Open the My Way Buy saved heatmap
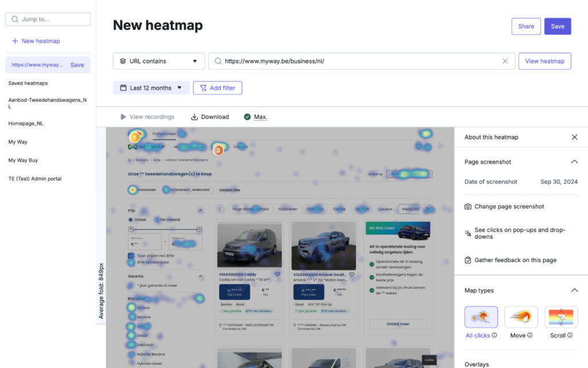Screen dimensions: 588x368 [x=23, y=160]
